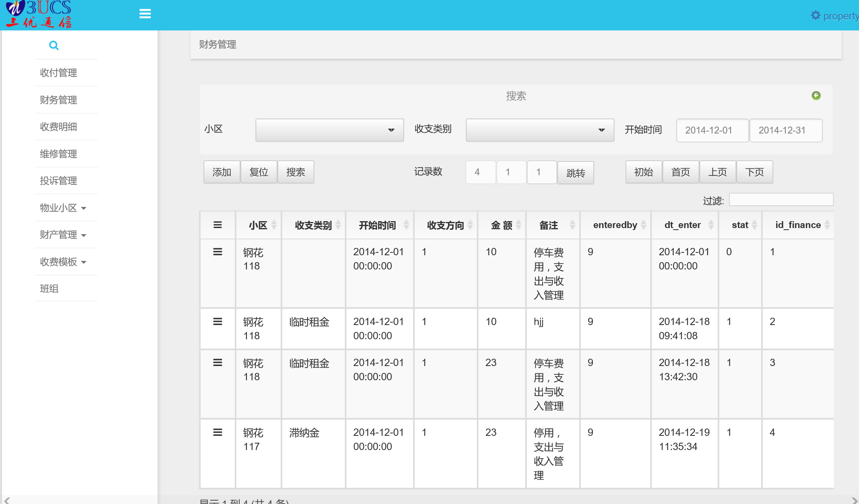Click the 过滤 filter input field

point(781,200)
